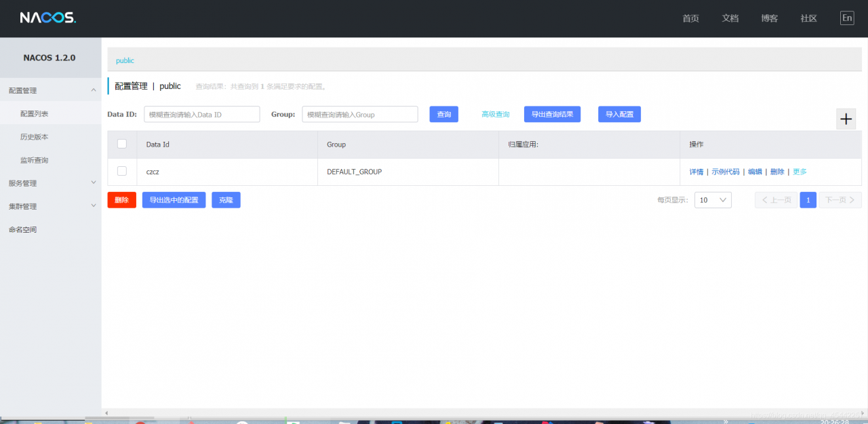Click the 导出查询结果 button
The image size is (868, 424).
point(552,115)
